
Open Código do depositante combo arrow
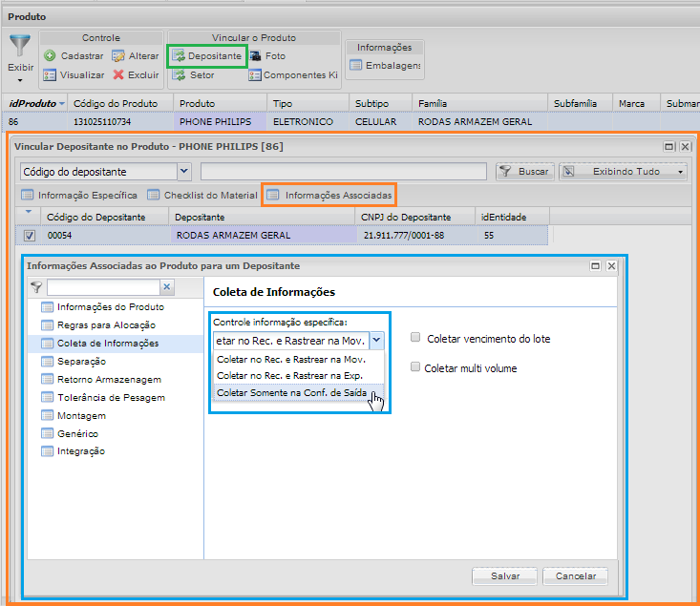click(x=184, y=172)
